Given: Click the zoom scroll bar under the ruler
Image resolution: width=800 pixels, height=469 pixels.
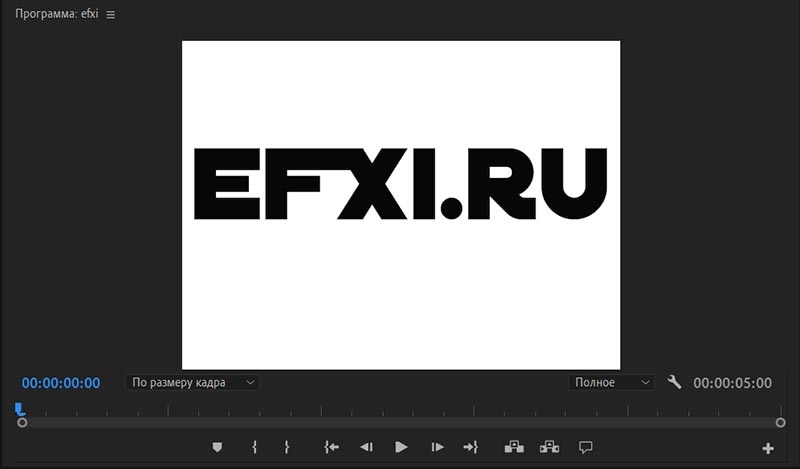Looking at the screenshot, I should [401, 423].
